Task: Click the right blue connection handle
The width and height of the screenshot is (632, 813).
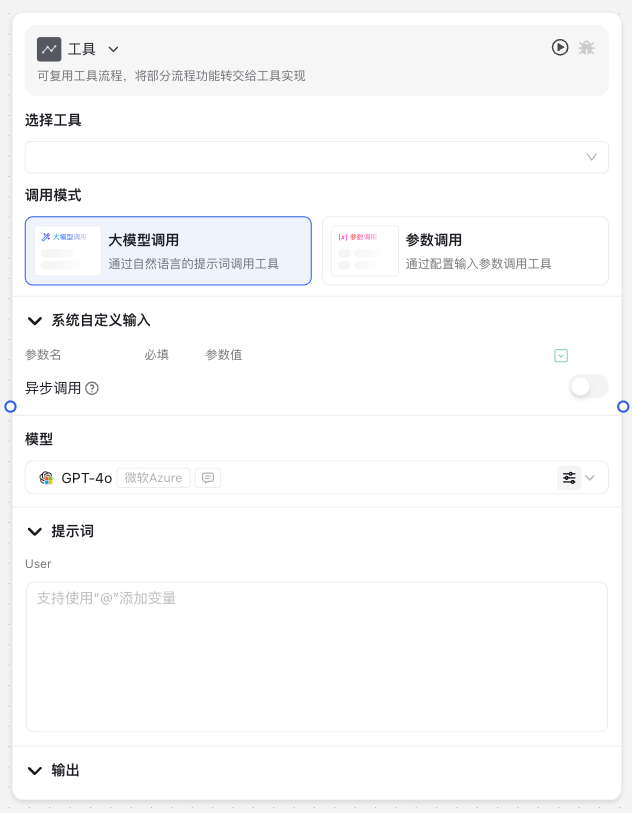Action: coord(623,407)
